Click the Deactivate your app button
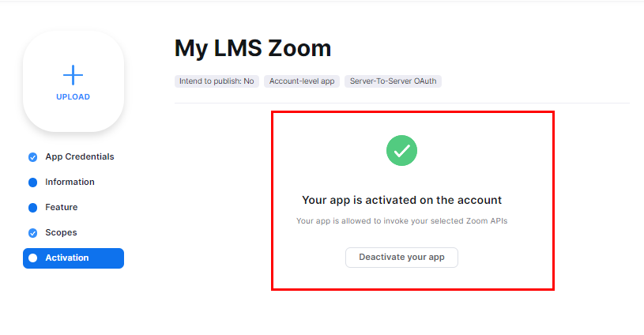 (x=401, y=258)
